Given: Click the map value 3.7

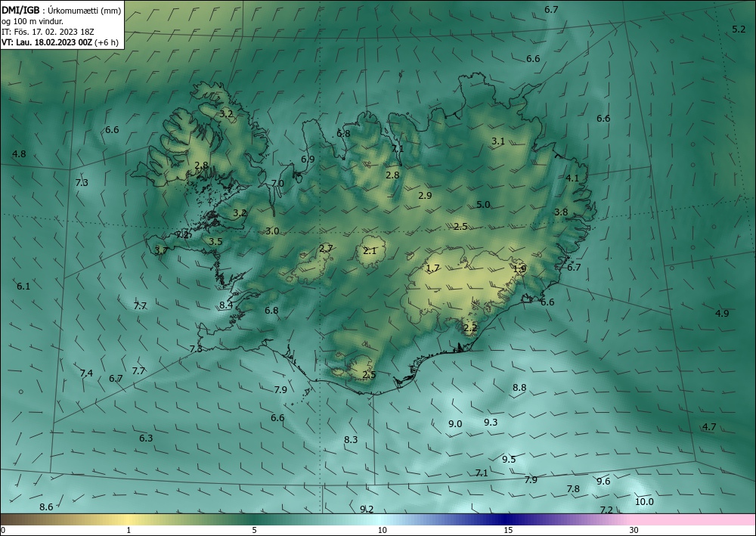Looking at the screenshot, I should tap(162, 251).
